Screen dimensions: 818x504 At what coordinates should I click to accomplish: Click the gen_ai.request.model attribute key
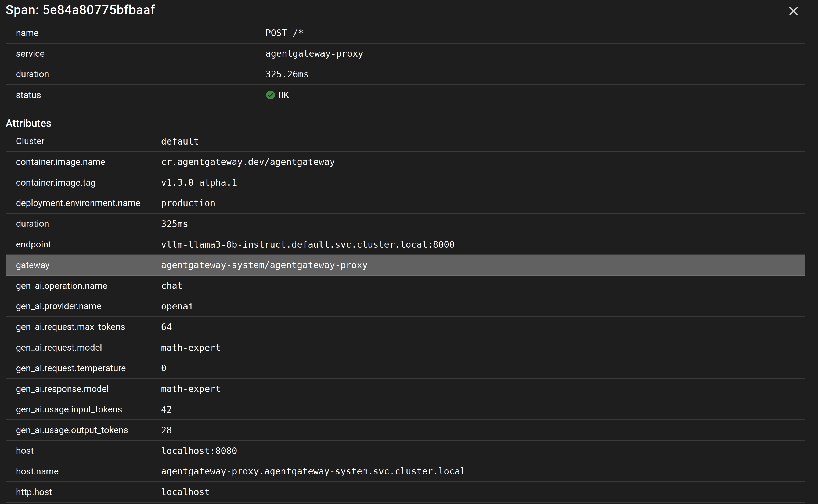pyautogui.click(x=59, y=348)
